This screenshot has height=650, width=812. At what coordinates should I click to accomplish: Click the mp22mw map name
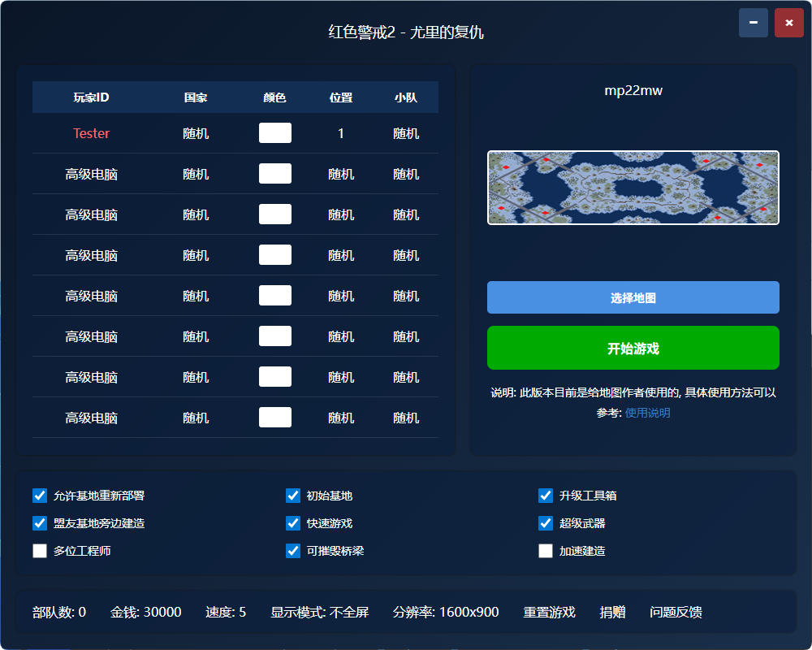(x=633, y=90)
